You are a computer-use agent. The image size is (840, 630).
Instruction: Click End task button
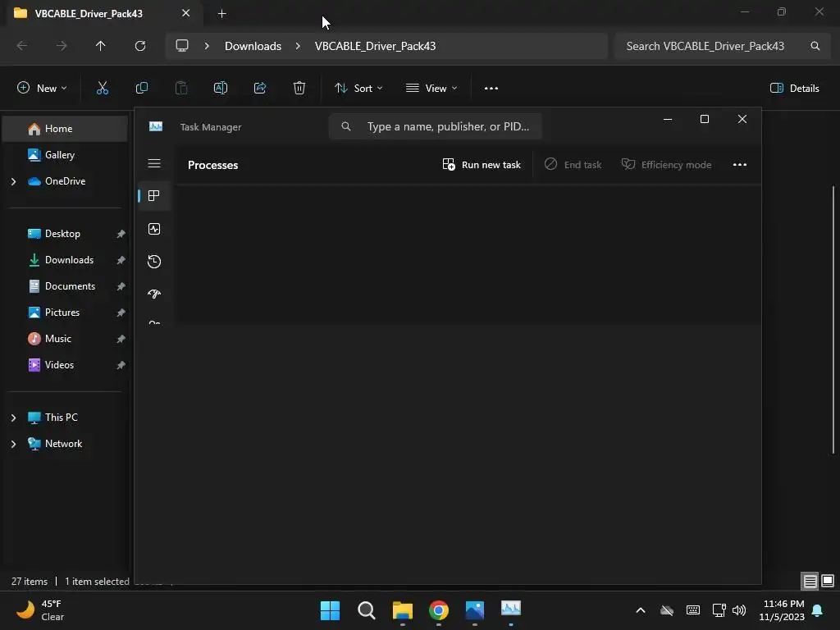coord(573,164)
